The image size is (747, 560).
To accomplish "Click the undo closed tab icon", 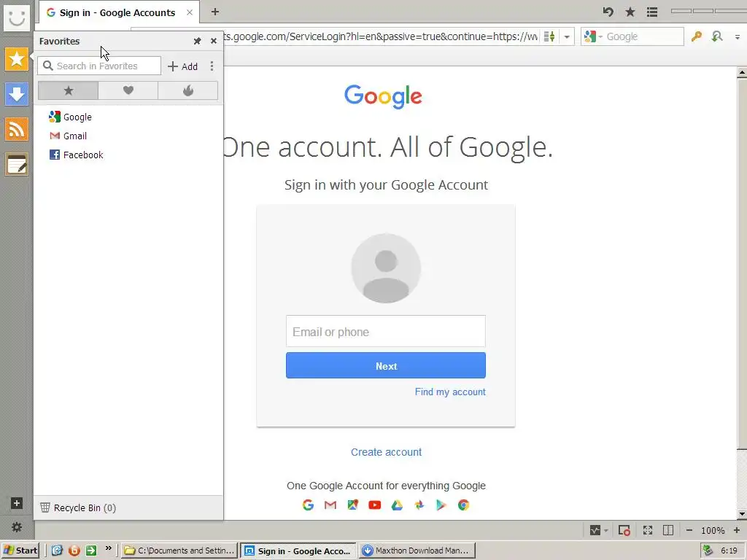I will click(608, 12).
